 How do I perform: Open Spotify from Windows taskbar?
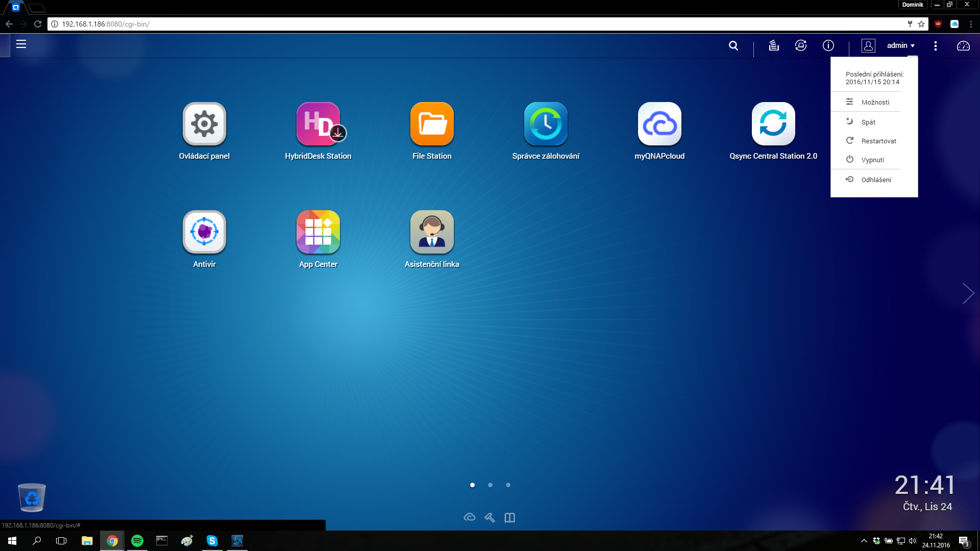[137, 541]
